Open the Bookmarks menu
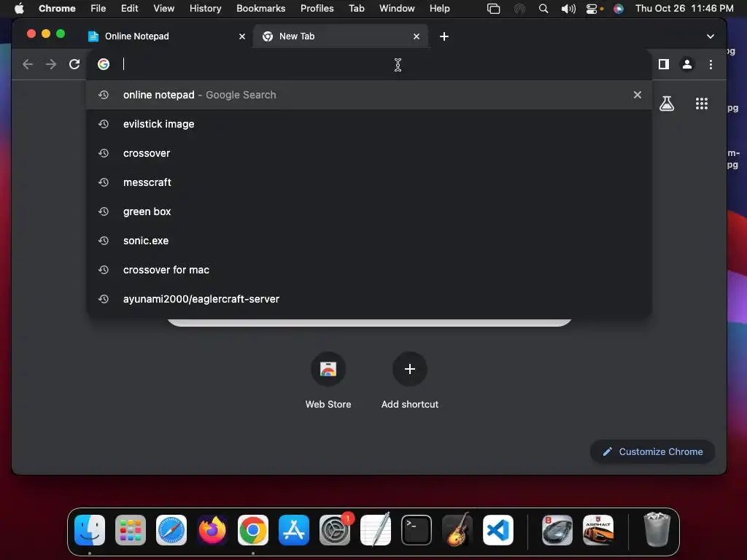This screenshot has width=747, height=560. click(260, 9)
